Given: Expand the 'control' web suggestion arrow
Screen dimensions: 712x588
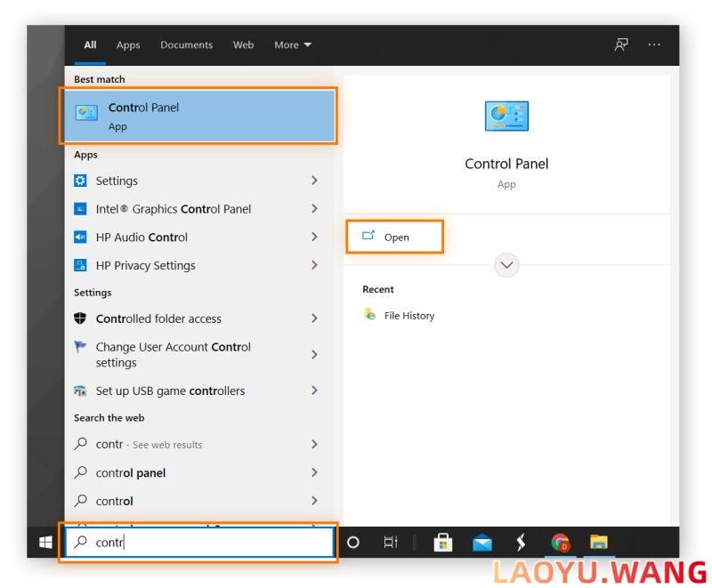Looking at the screenshot, I should pos(314,501).
